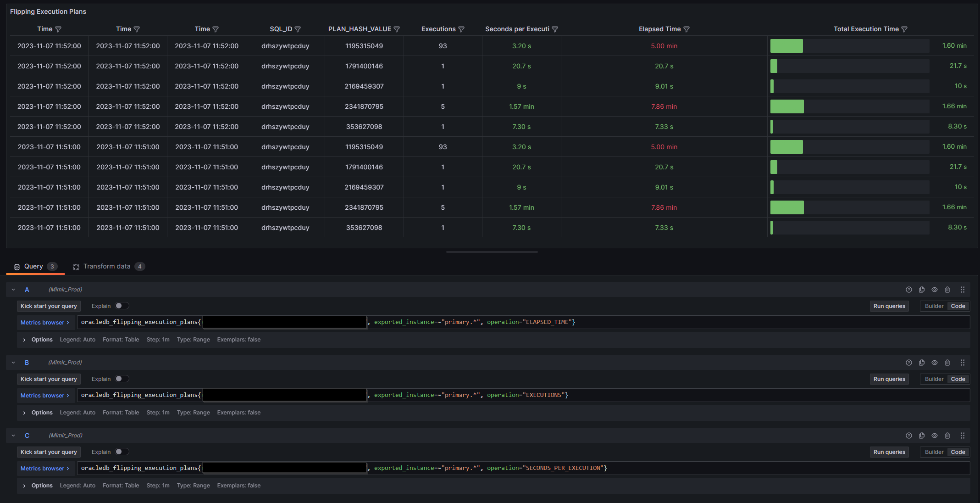The width and height of the screenshot is (980, 503).
Task: Open Metrics browser for query C
Action: pos(45,469)
